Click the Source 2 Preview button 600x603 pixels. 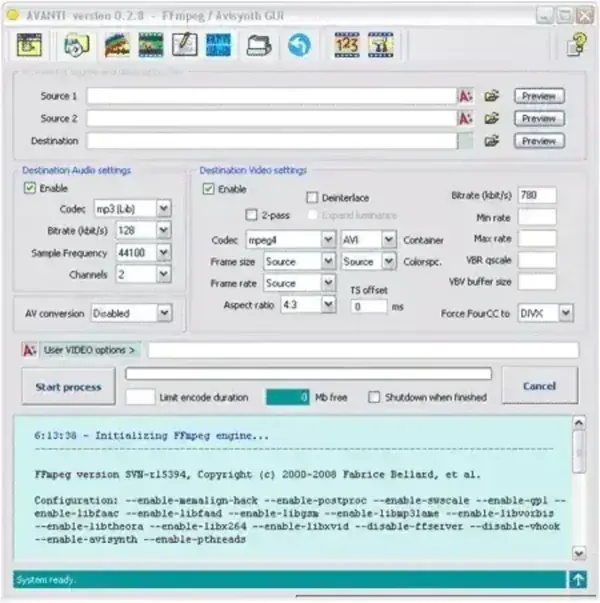point(539,118)
